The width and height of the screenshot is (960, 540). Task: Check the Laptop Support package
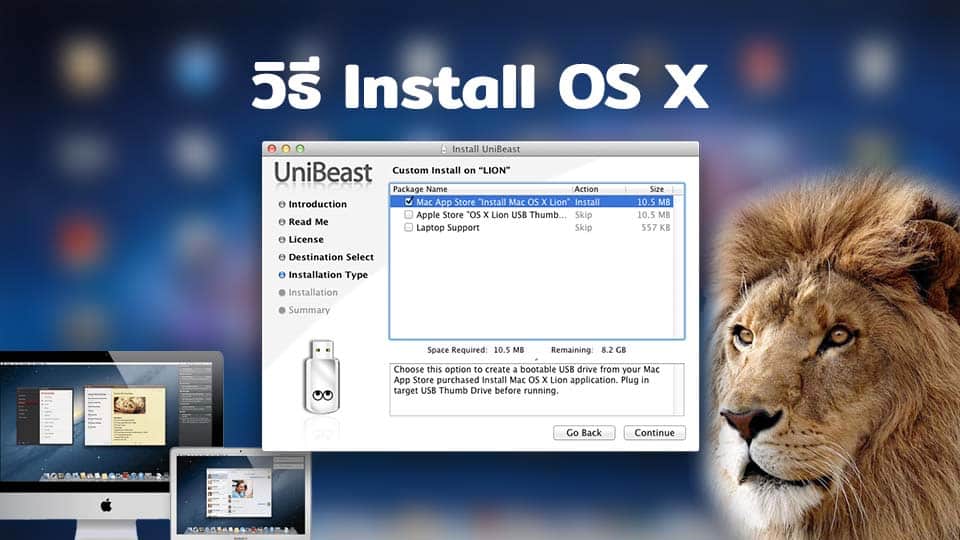tap(409, 228)
